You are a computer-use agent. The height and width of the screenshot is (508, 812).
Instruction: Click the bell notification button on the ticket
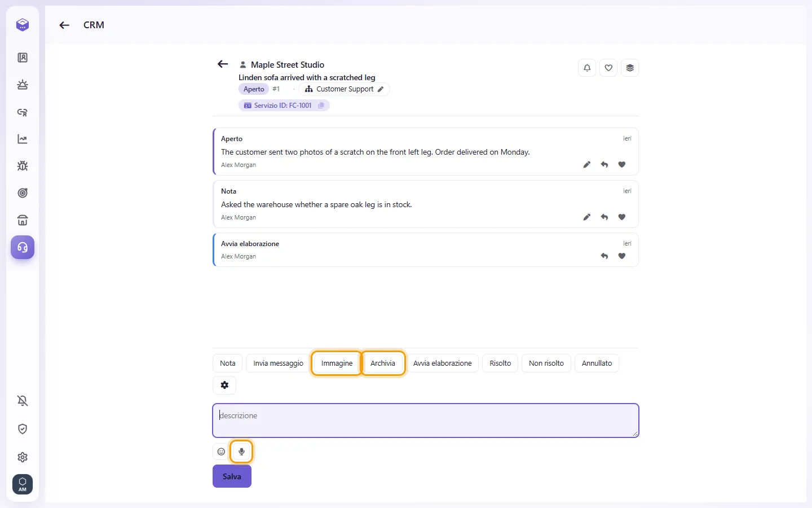coord(587,68)
